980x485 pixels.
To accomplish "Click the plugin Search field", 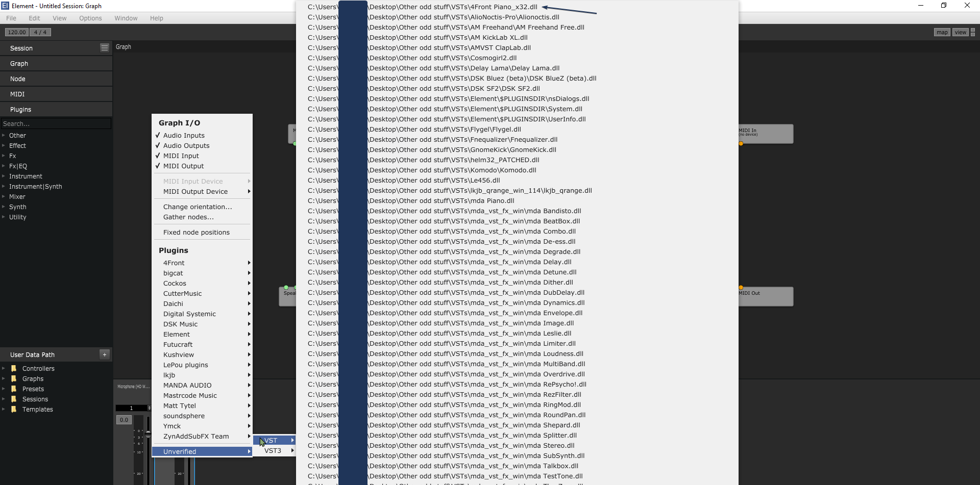I will [56, 124].
